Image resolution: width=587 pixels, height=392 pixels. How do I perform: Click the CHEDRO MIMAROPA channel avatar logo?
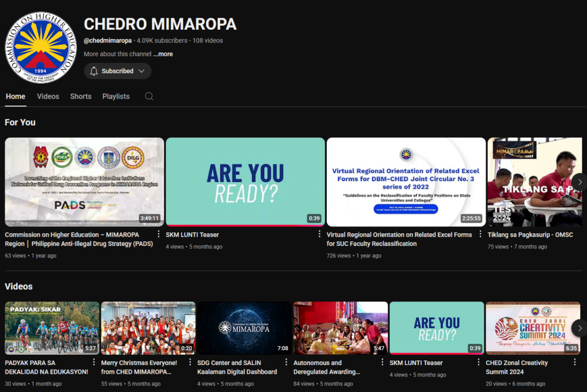41,47
